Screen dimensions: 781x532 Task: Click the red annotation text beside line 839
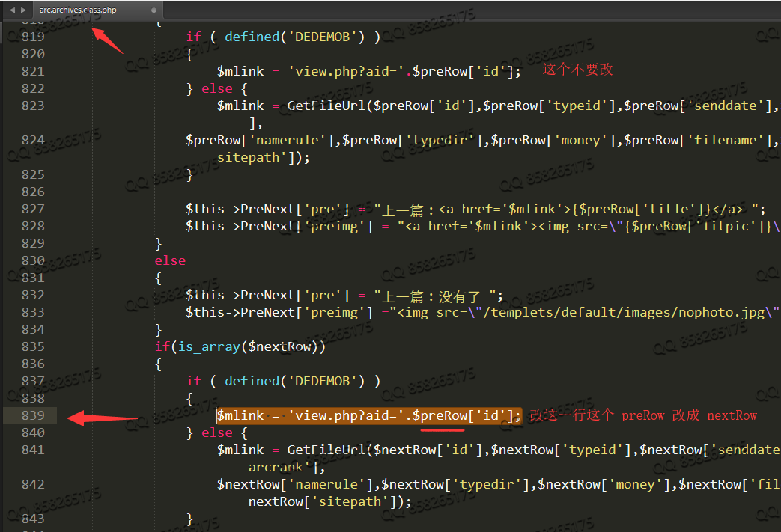(643, 415)
